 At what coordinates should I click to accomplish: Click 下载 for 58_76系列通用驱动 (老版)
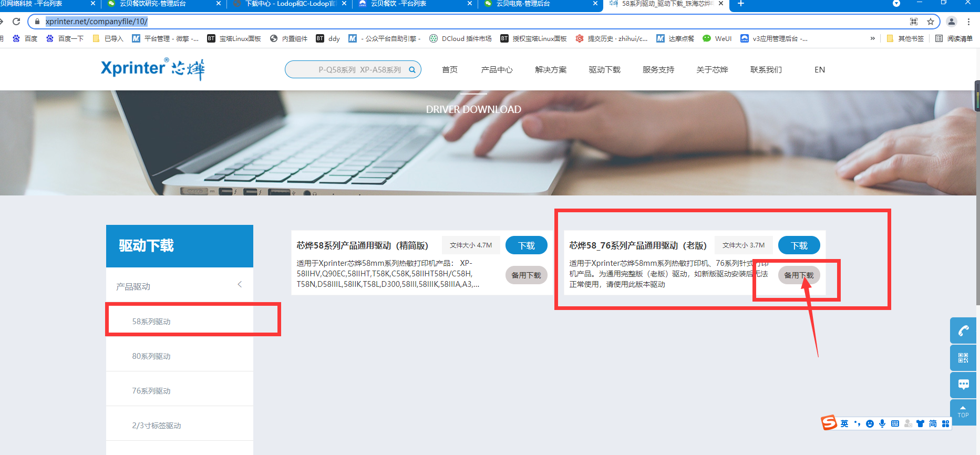point(799,245)
